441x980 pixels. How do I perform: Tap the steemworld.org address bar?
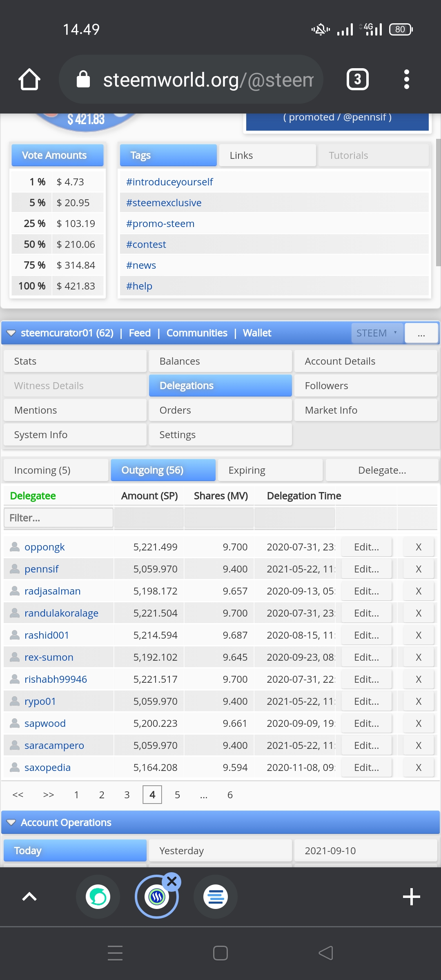click(191, 79)
